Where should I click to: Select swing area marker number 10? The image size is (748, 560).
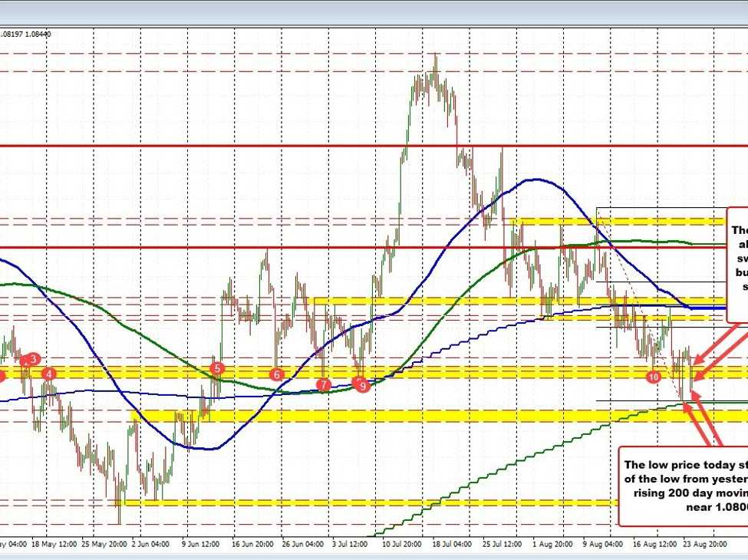(x=654, y=377)
